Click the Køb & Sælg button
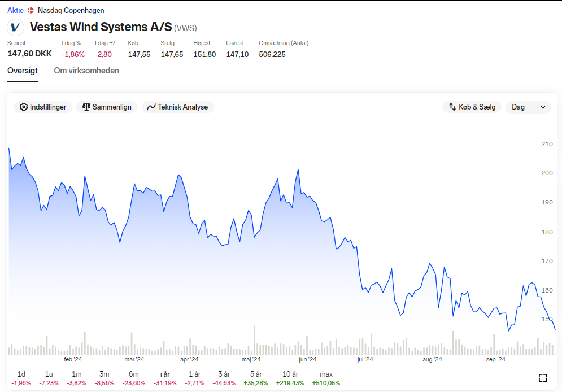The width and height of the screenshot is (562, 392). [472, 107]
